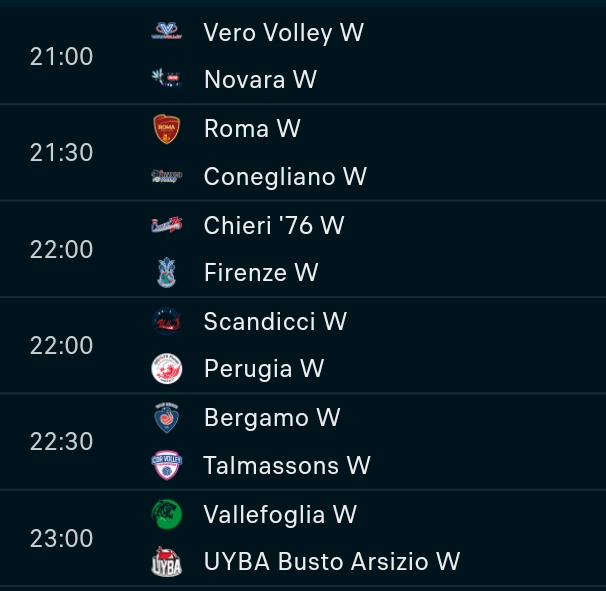Open the UYBA Busto Arsizio W team name
This screenshot has height=591, width=606.
[331, 563]
